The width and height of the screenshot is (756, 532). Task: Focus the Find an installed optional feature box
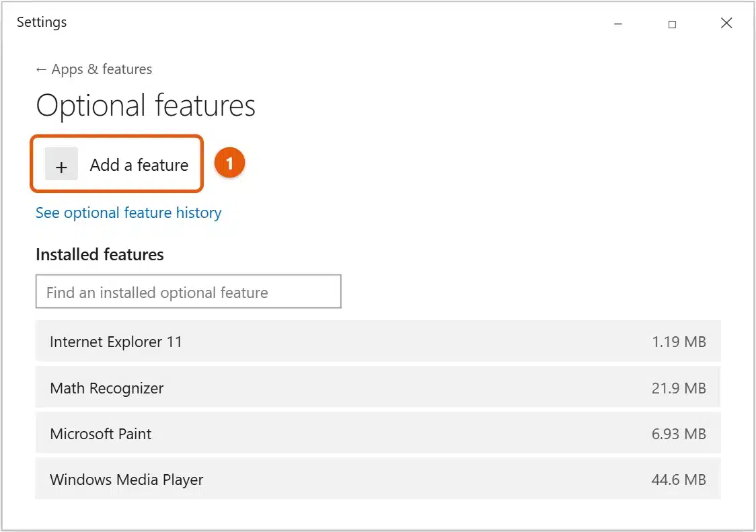(x=188, y=291)
